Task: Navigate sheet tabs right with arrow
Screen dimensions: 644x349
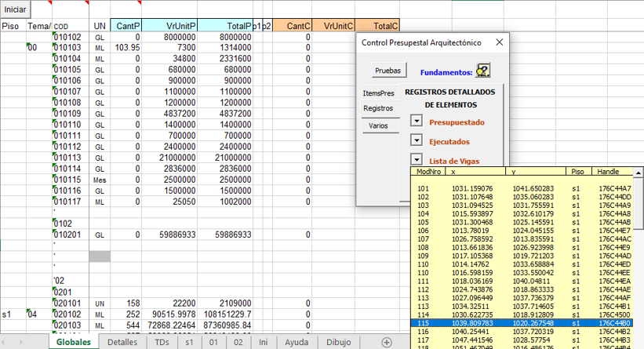Action: point(20,342)
